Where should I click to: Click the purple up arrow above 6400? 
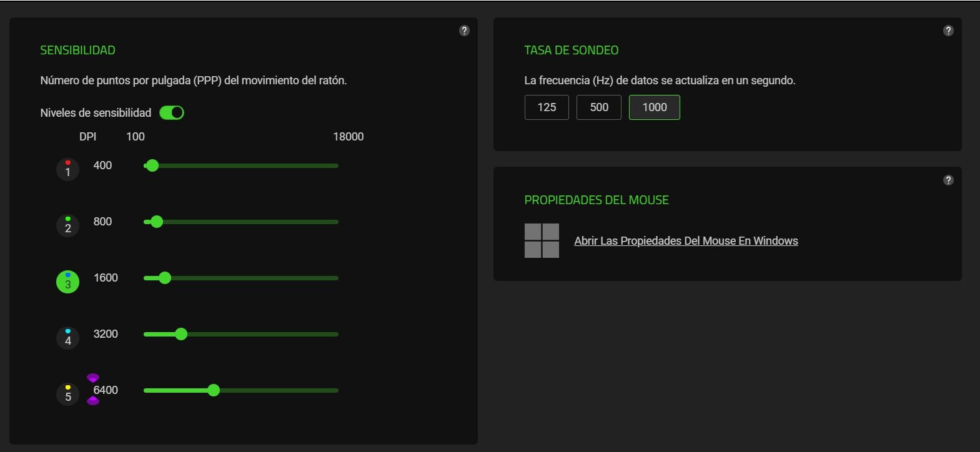pos(93,378)
